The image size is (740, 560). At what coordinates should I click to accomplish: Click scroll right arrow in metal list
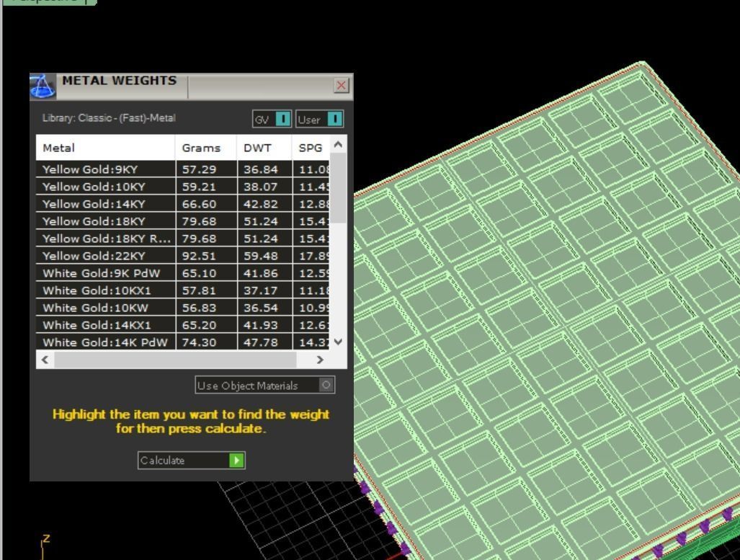point(320,360)
